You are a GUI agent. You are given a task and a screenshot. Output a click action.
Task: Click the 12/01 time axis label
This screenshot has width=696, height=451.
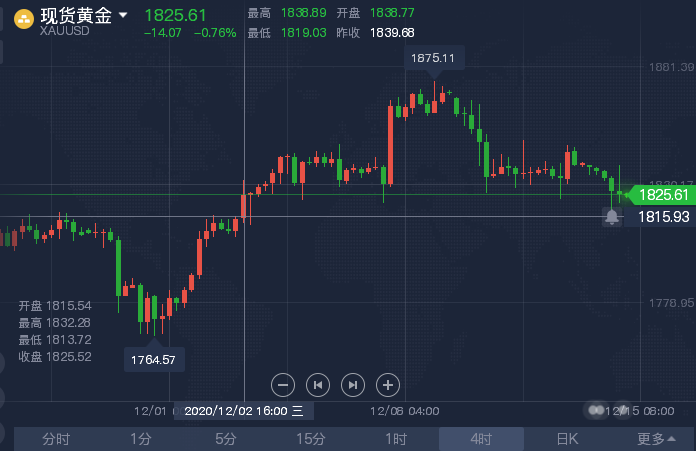tap(150, 411)
